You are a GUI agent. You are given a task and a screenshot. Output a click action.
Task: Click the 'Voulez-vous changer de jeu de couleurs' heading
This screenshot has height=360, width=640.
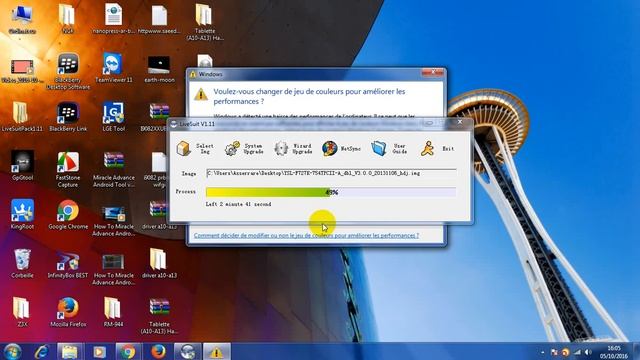[x=309, y=96]
